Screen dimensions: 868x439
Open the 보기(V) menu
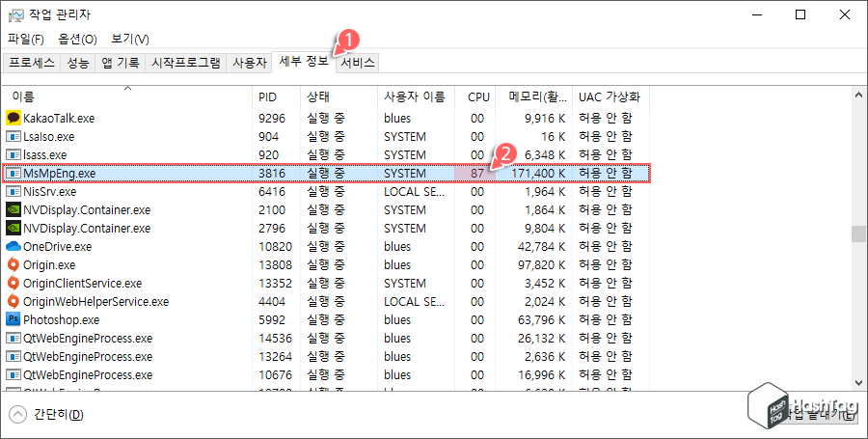coord(130,40)
